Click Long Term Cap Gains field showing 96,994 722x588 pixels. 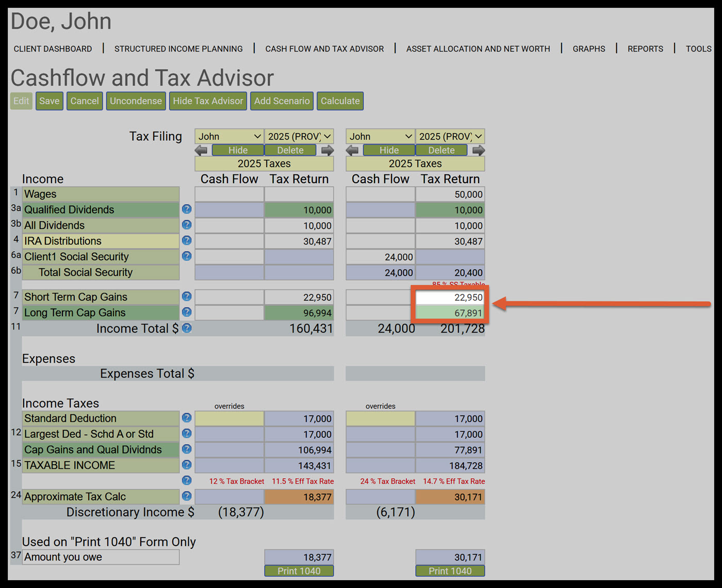pos(299,313)
